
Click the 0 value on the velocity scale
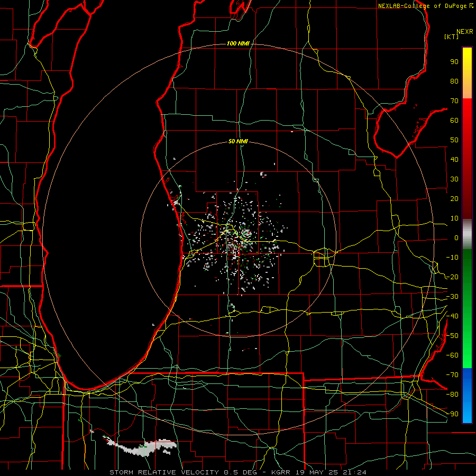coord(456,238)
